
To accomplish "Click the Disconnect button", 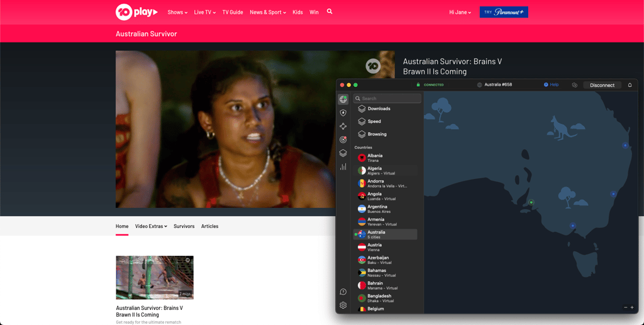I will [602, 85].
